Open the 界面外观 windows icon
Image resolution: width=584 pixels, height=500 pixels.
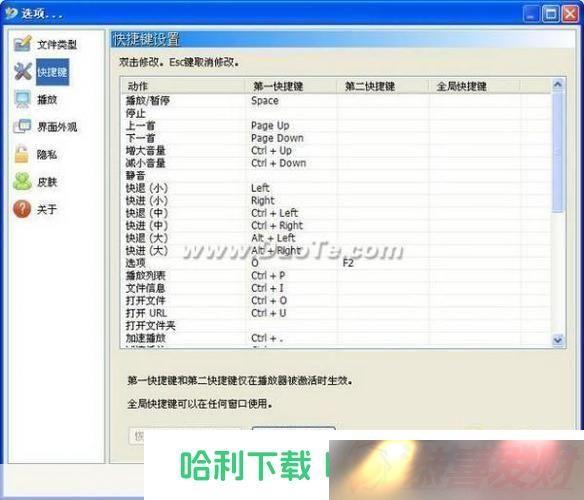point(22,127)
